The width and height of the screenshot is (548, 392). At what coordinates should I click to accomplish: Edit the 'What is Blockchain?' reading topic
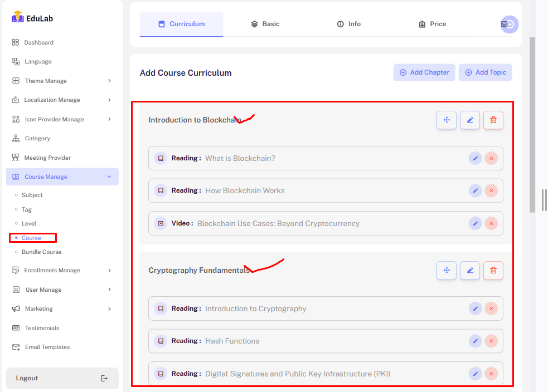pyautogui.click(x=475, y=158)
